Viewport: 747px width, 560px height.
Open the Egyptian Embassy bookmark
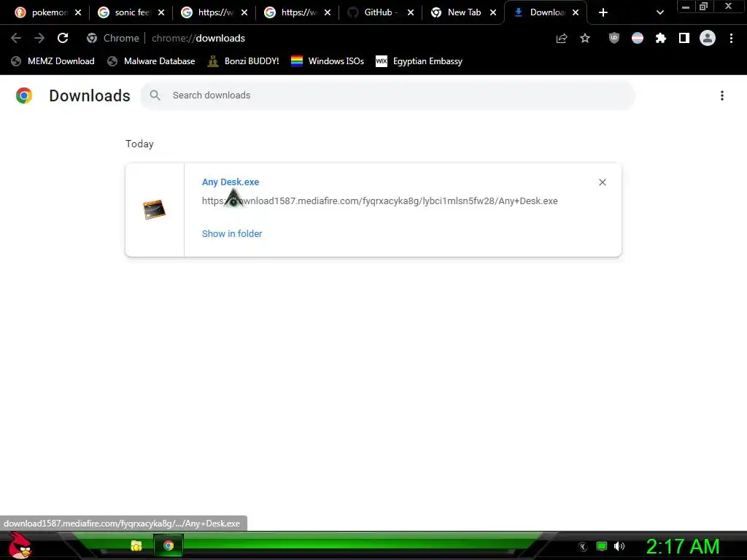419,61
